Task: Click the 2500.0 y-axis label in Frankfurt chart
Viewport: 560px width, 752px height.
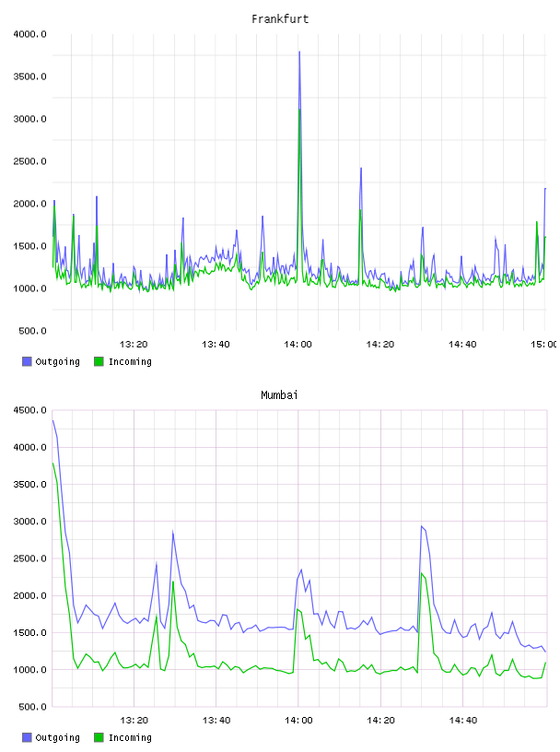Action: [x=29, y=161]
